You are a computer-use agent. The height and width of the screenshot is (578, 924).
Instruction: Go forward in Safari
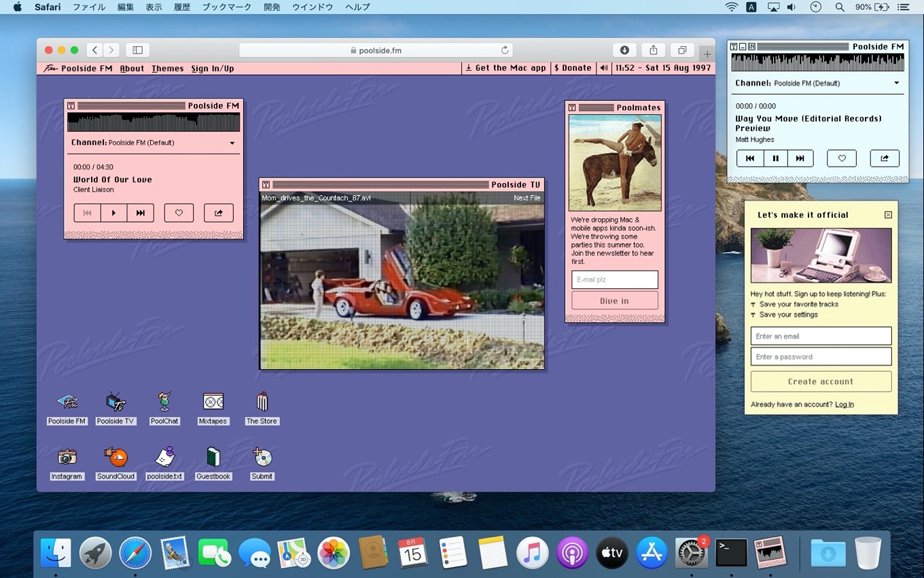coord(111,50)
